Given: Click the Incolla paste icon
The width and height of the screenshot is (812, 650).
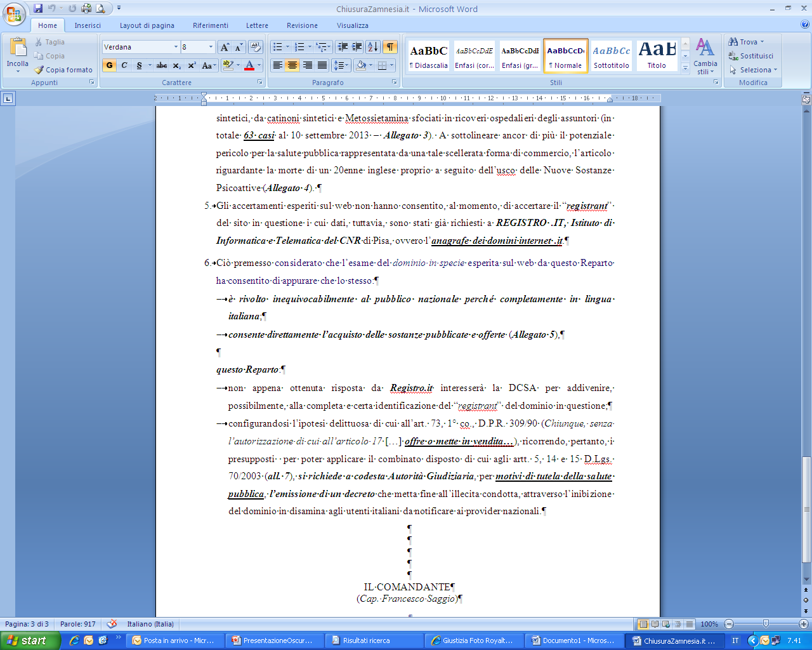Looking at the screenshot, I should [x=18, y=48].
